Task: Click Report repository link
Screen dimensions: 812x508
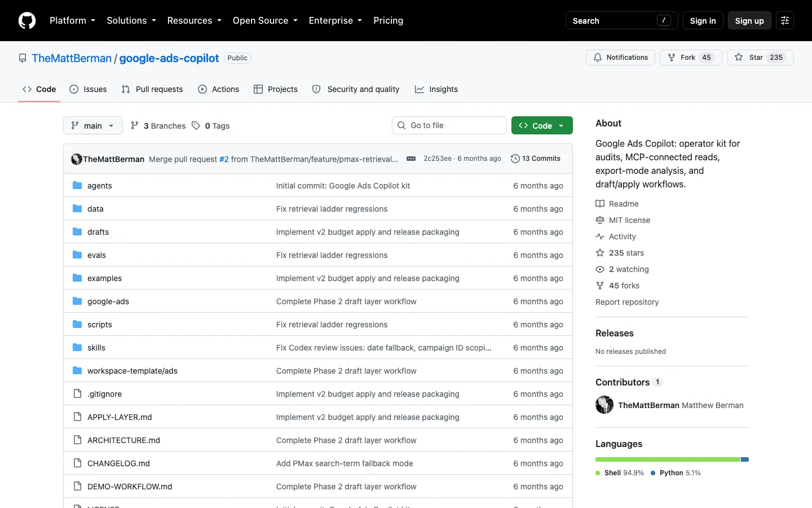Action: pyautogui.click(x=627, y=302)
